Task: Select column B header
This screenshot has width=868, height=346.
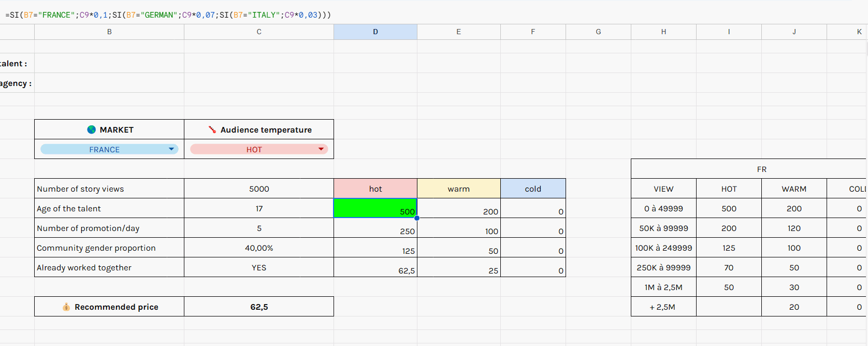Action: tap(109, 32)
